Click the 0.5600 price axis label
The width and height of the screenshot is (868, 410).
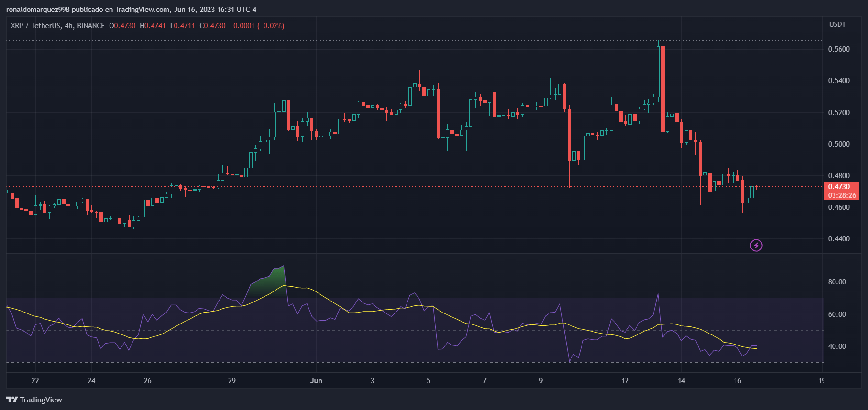click(x=839, y=49)
